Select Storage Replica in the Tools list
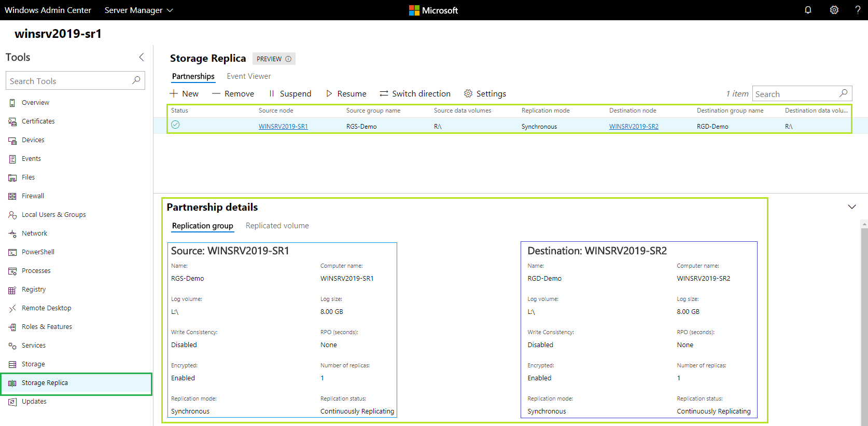 (x=76, y=383)
